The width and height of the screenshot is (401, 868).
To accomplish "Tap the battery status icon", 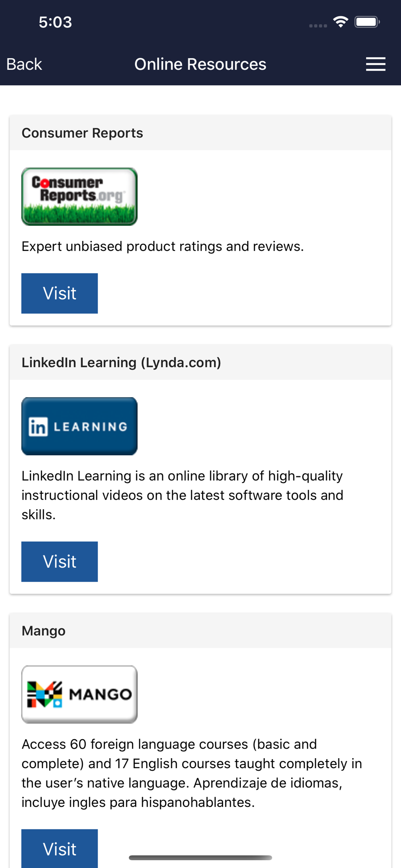I will pos(367,22).
